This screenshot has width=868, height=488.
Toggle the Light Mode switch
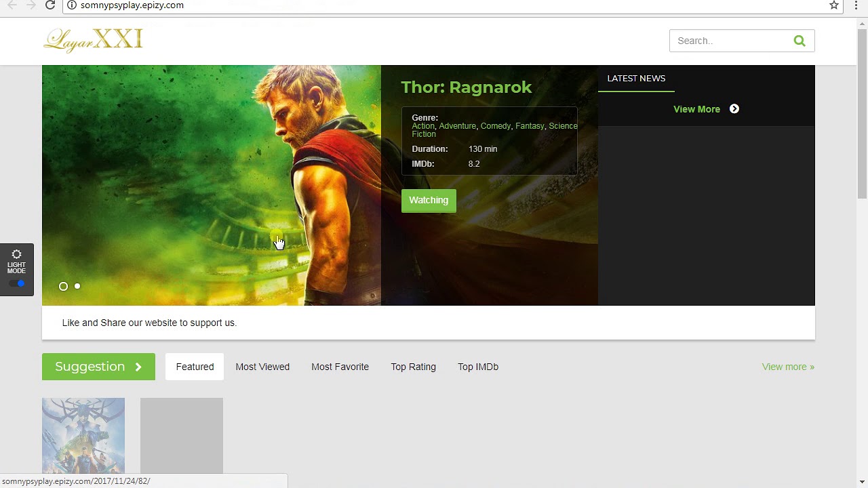(17, 283)
